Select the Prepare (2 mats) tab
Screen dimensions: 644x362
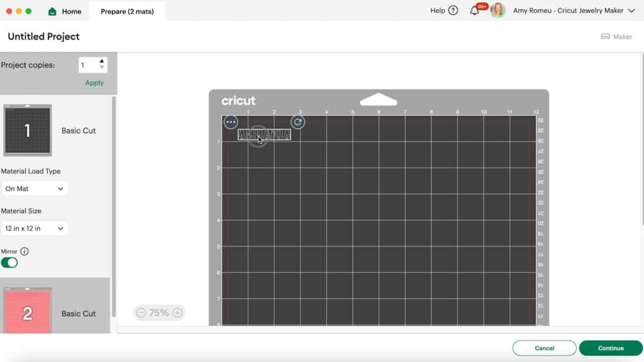pyautogui.click(x=127, y=11)
